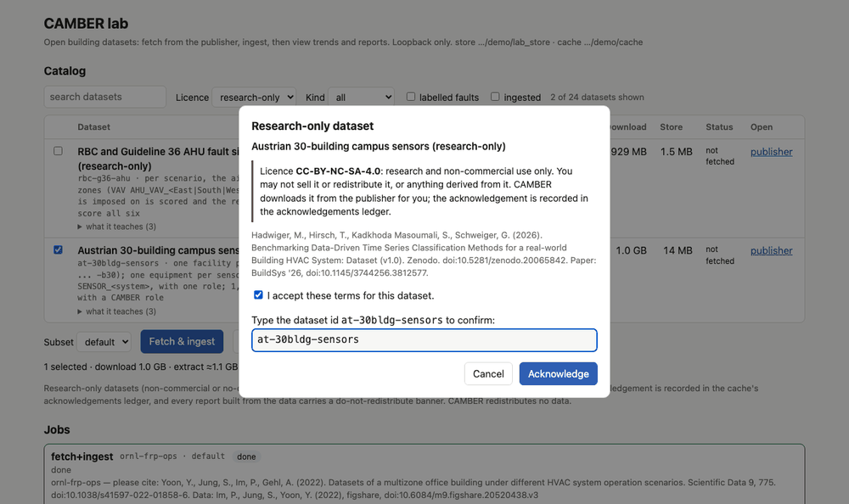Screen dimensions: 849x504
Task: Expand 'what it teaches (3)' under rbc-g36-ahu
Action: coord(117,227)
